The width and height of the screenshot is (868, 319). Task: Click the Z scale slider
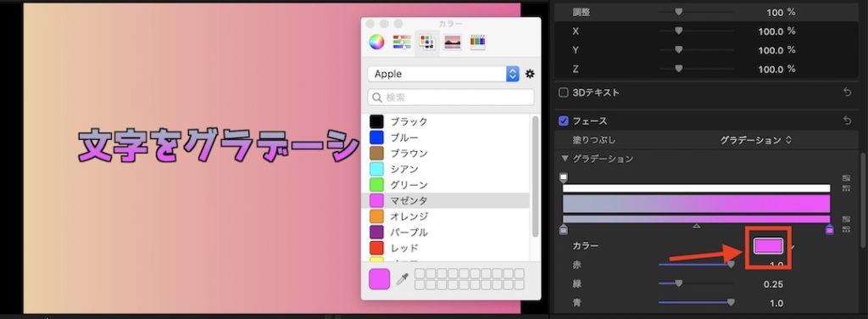[697, 69]
